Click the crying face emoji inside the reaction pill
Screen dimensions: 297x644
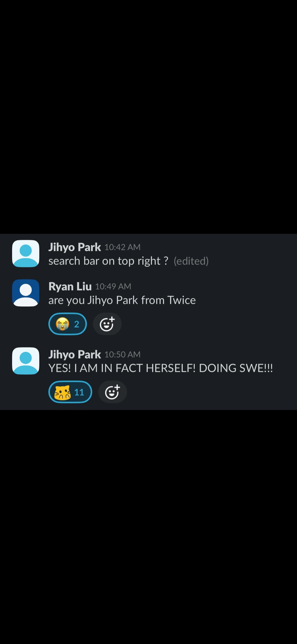[62, 324]
